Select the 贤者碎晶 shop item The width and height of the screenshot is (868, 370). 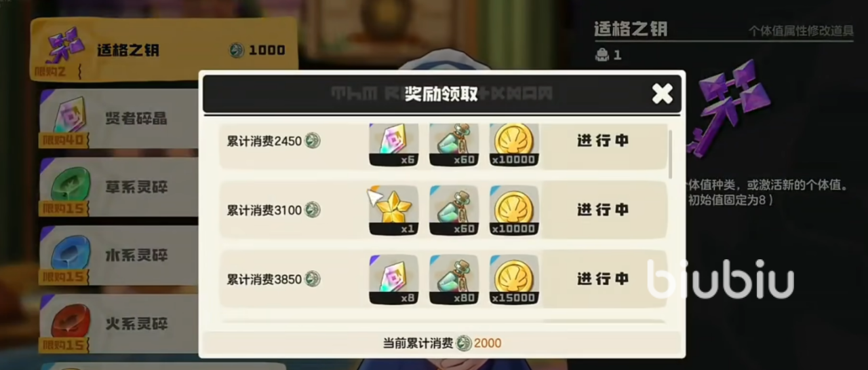[119, 119]
